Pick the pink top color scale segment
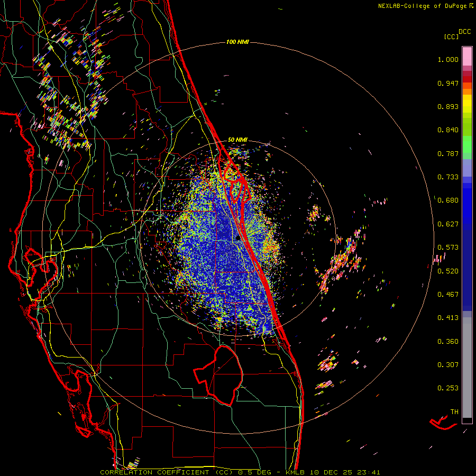This screenshot has height=476, width=476. click(x=467, y=56)
